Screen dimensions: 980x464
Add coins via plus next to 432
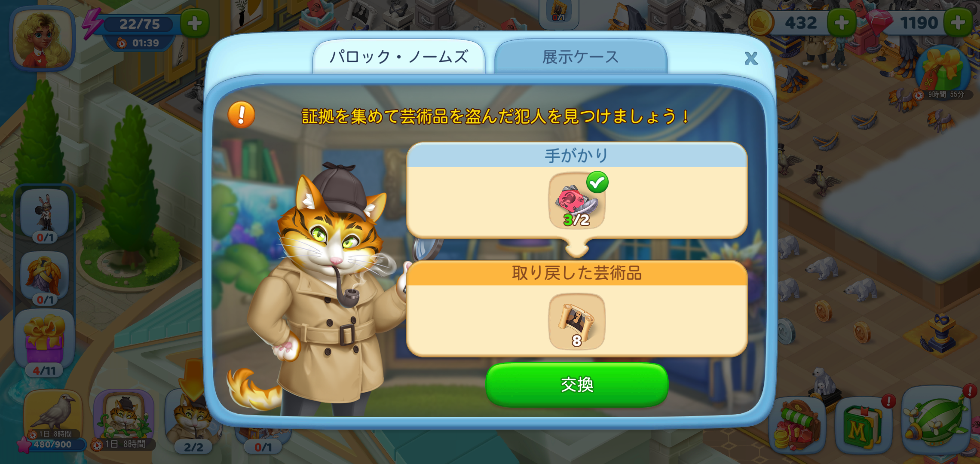click(x=841, y=22)
